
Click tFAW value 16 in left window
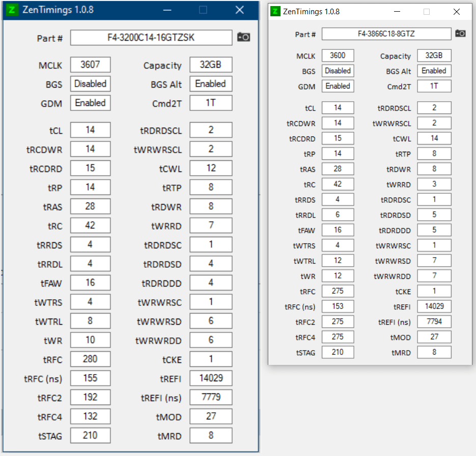click(x=90, y=283)
